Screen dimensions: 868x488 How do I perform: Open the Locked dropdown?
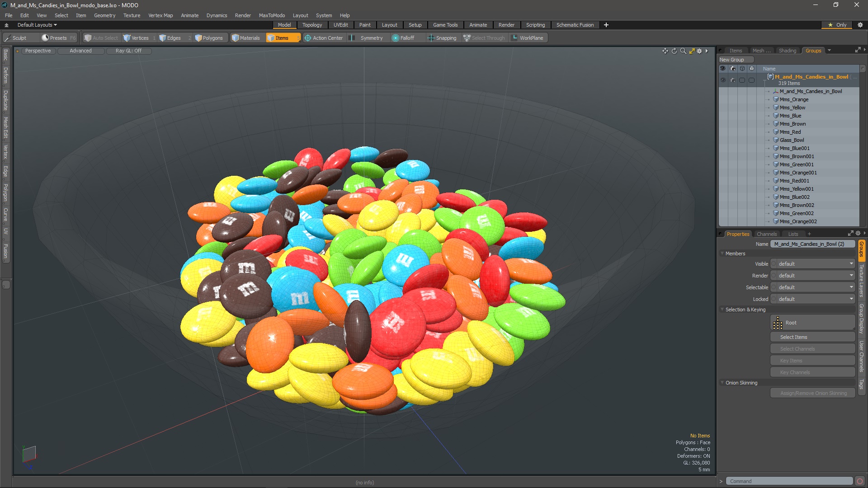pyautogui.click(x=812, y=299)
